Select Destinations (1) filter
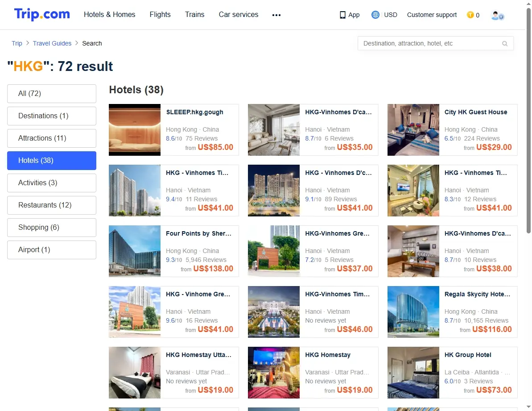 tap(52, 116)
